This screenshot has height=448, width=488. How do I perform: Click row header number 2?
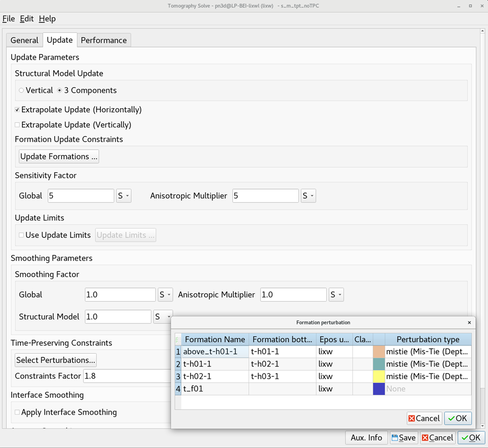[x=178, y=364]
